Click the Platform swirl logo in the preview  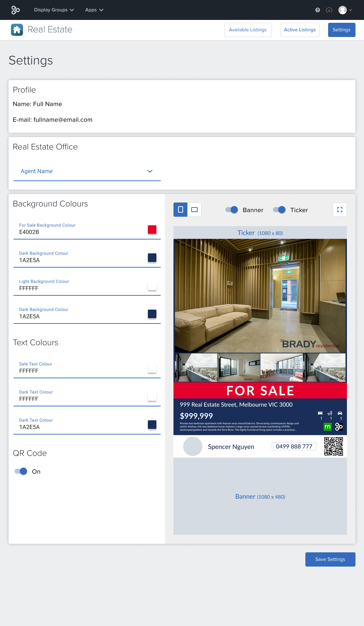click(339, 426)
